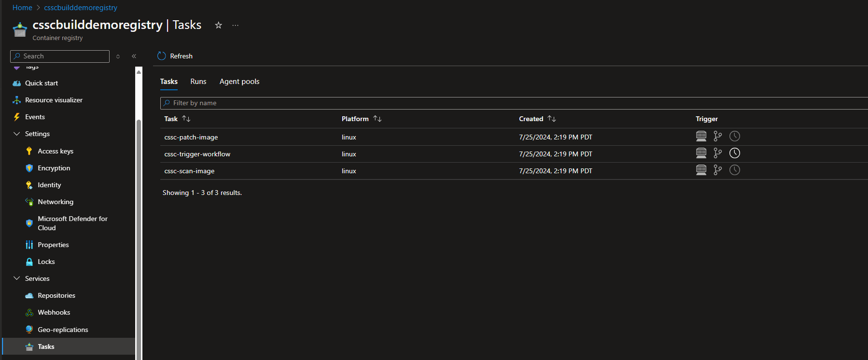The image size is (868, 360).
Task: Click the Events lightning bolt icon
Action: [17, 117]
